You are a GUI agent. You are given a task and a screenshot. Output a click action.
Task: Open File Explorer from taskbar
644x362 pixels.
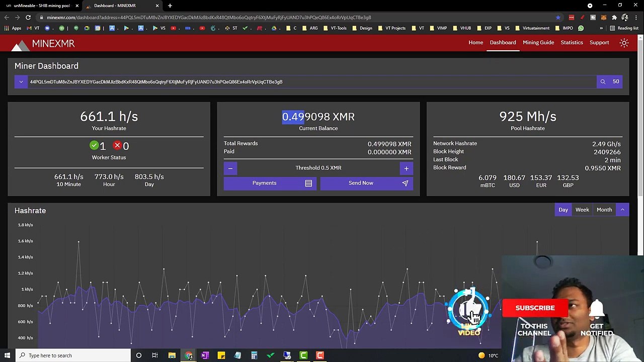(x=172, y=355)
